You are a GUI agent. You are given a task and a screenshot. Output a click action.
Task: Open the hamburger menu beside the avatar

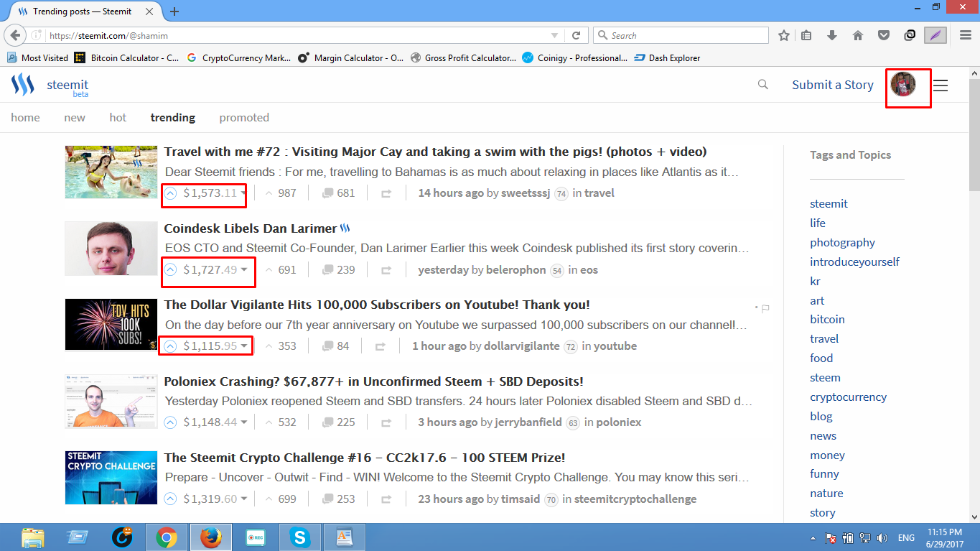[x=941, y=85]
